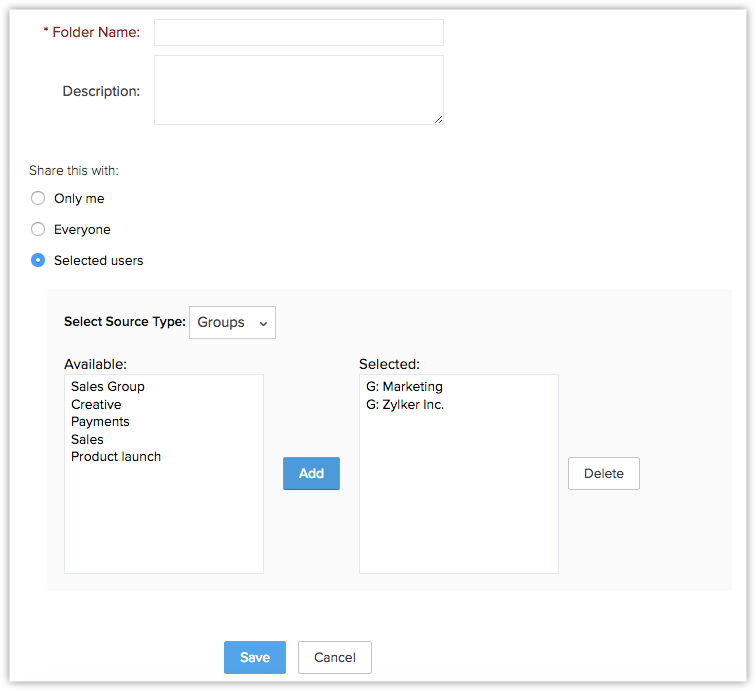The width and height of the screenshot is (756, 691).
Task: Select the Only me radio option
Action: pyautogui.click(x=38, y=198)
